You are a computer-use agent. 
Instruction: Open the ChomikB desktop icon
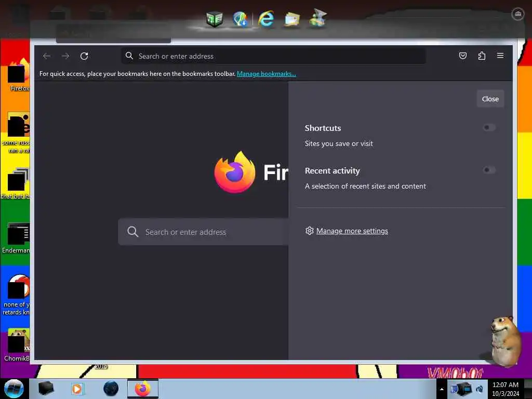pyautogui.click(x=17, y=345)
